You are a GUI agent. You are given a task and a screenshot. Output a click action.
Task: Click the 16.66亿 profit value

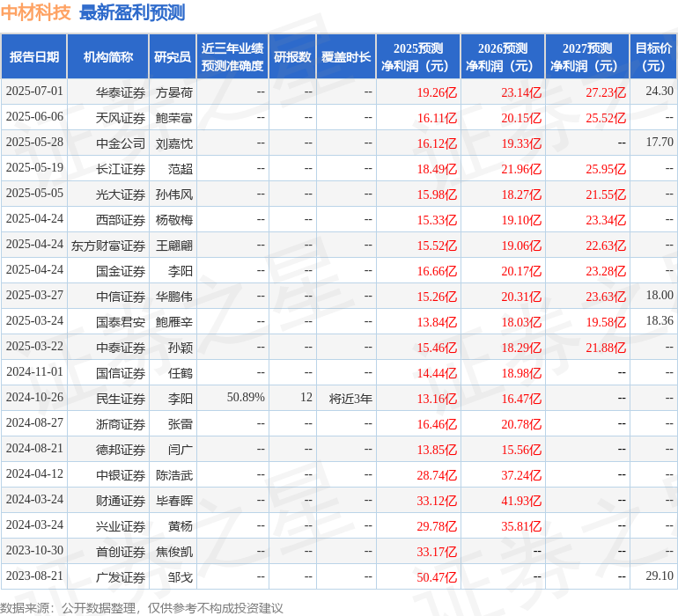click(x=437, y=271)
